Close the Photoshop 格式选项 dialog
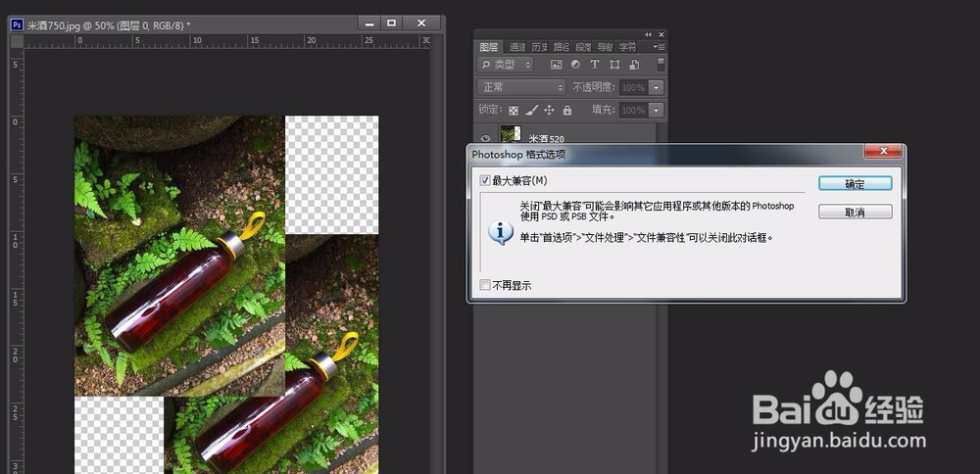 click(x=883, y=151)
